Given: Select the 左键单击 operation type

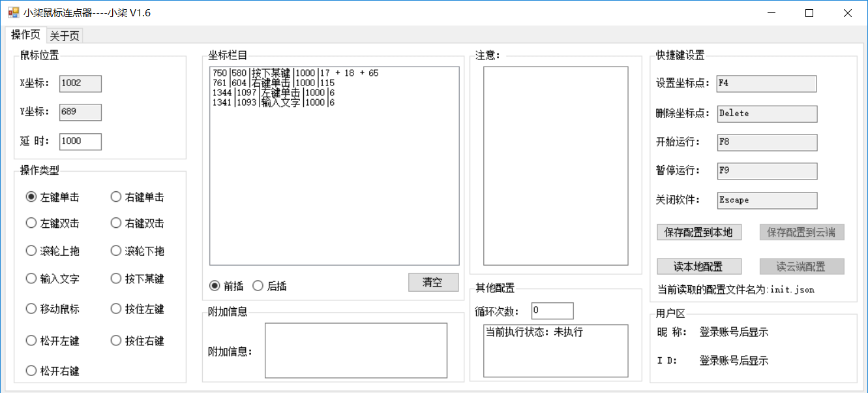Looking at the screenshot, I should point(31,196).
